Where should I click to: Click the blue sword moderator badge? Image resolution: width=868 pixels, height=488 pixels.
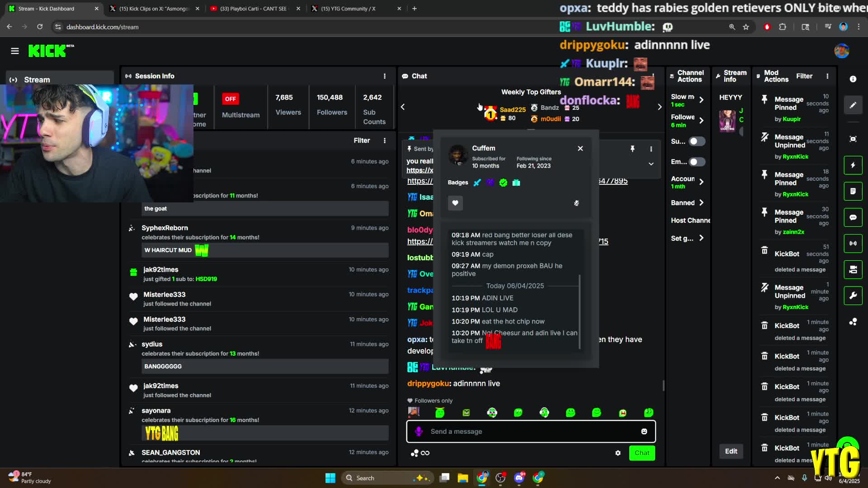coord(477,183)
